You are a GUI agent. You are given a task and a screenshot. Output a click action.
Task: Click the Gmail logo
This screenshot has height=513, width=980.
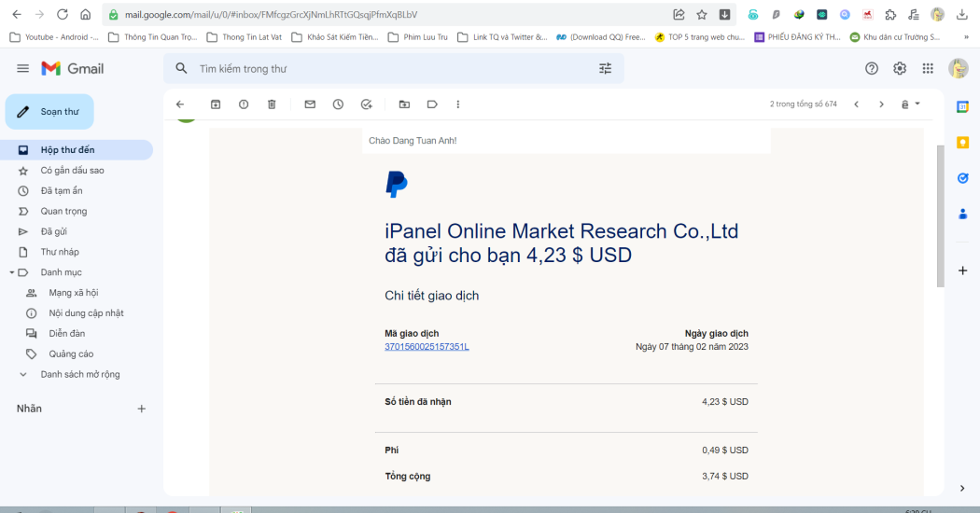[73, 69]
